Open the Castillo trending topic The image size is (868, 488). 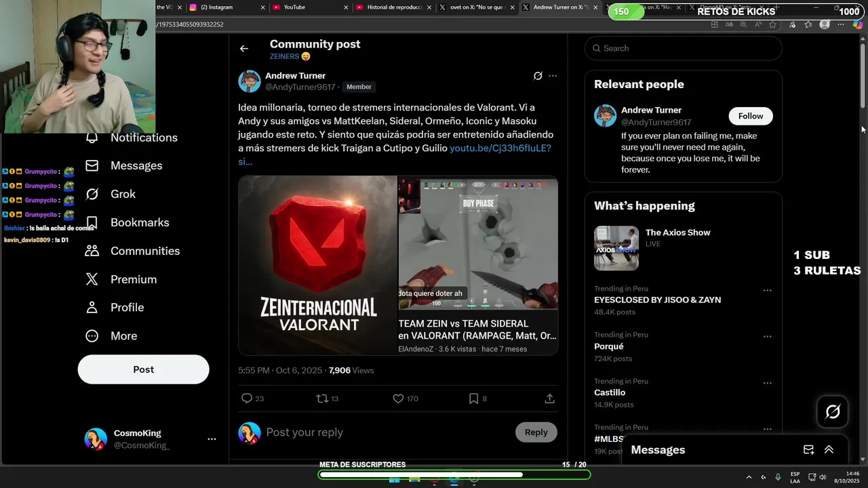pyautogui.click(x=610, y=392)
